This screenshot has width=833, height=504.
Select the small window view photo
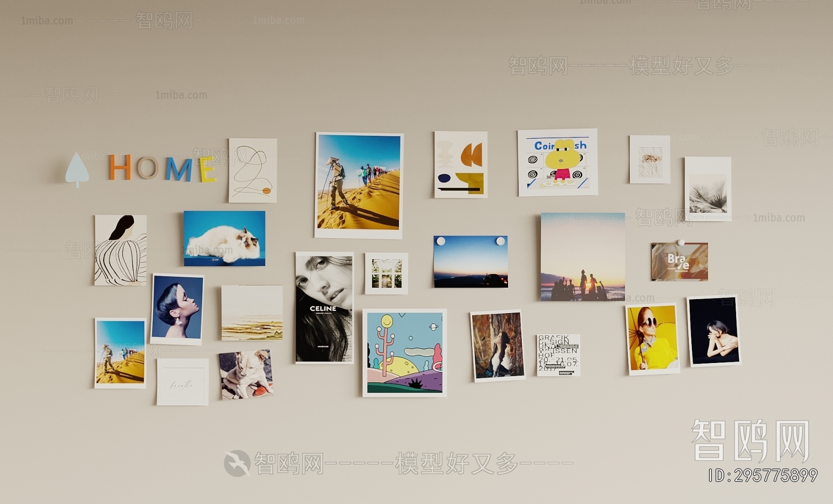(x=386, y=274)
